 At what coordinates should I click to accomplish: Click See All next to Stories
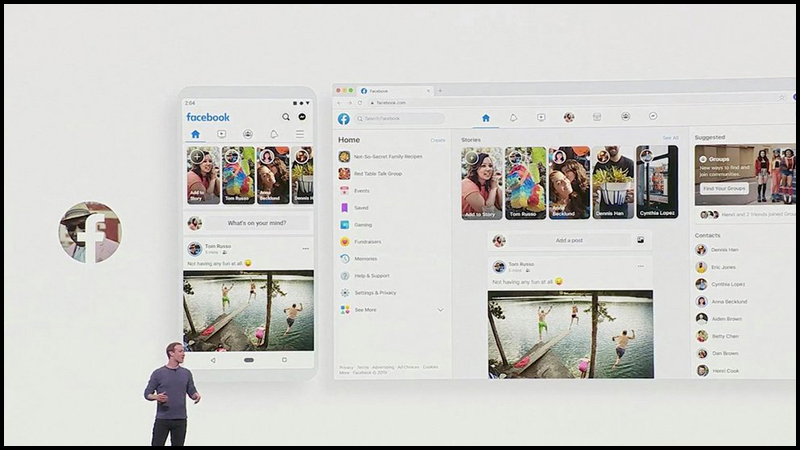click(670, 138)
